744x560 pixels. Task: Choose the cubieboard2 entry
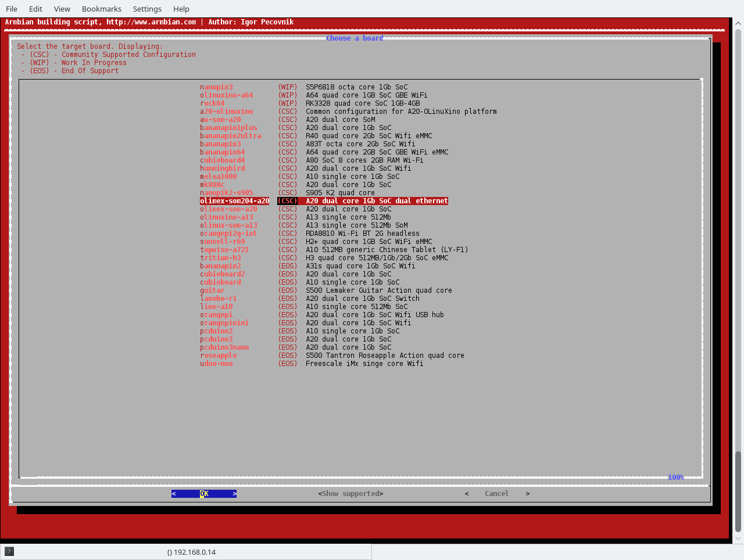click(296, 274)
